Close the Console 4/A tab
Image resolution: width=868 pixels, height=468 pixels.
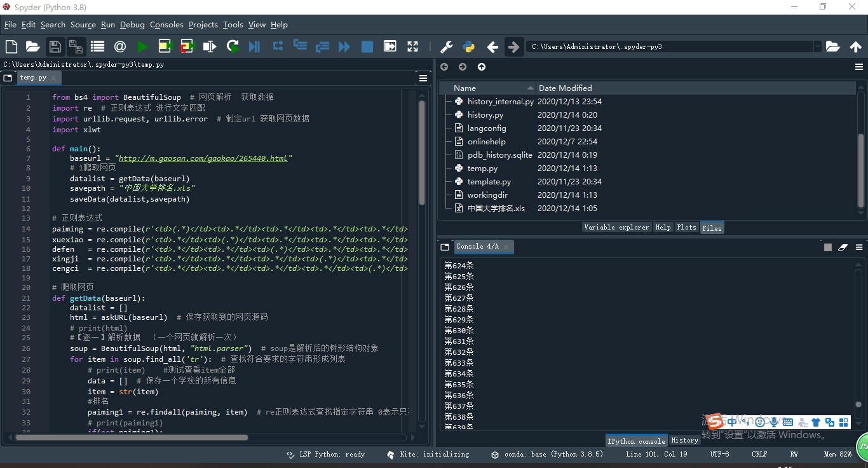click(x=506, y=247)
